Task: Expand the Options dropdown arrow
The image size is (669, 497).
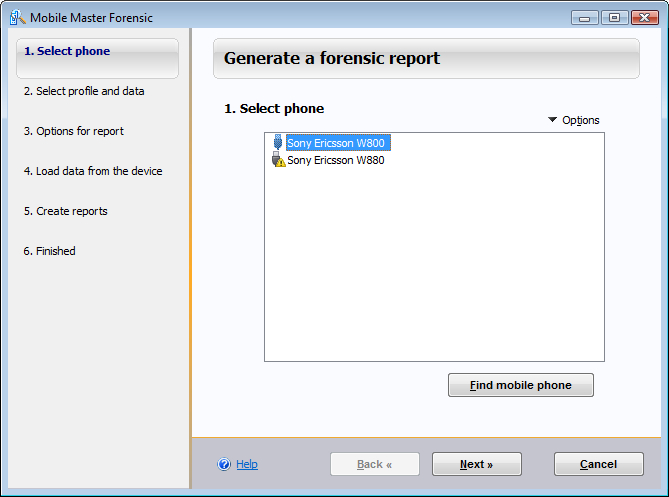Action: [552, 120]
